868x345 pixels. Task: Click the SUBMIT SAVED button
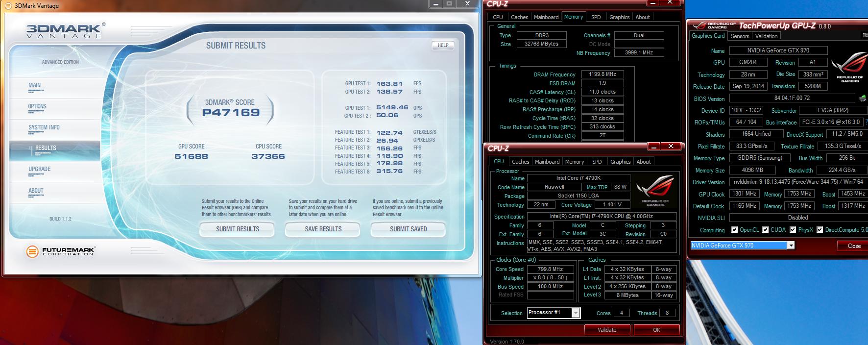point(408,229)
